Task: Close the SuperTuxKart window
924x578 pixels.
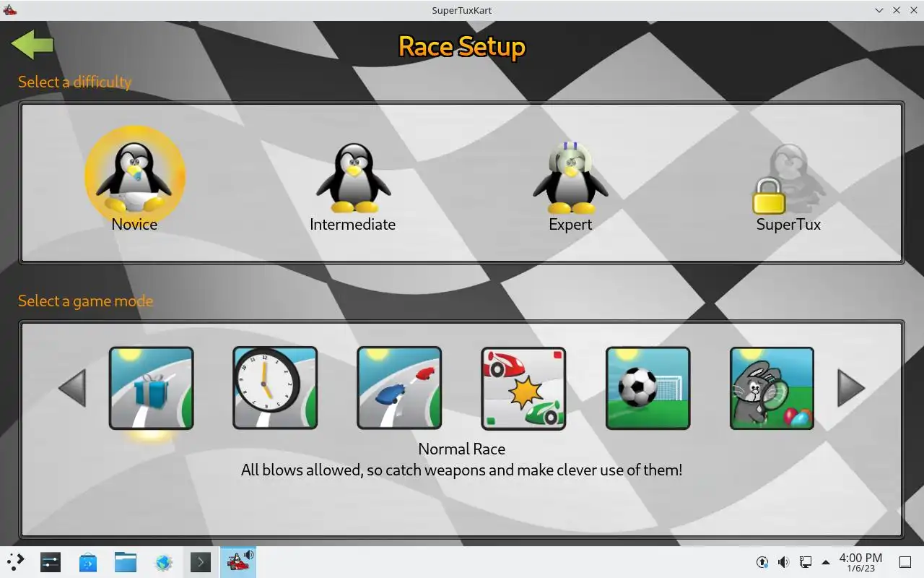Action: 914,10
